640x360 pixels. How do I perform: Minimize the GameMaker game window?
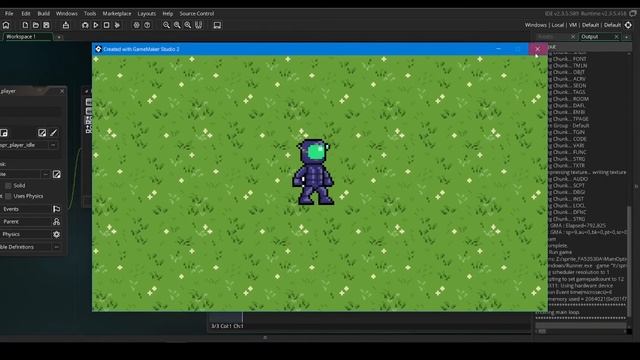tap(498, 49)
